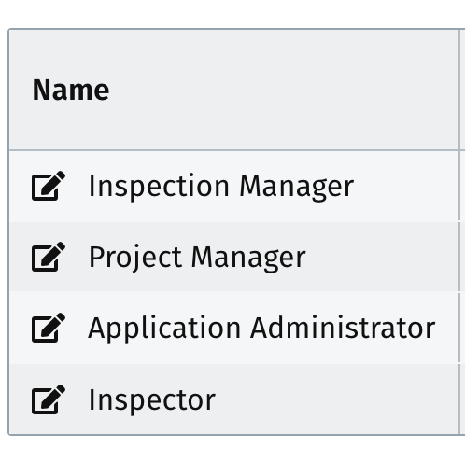Click the pencil icon for Application Administrator
Image resolution: width=465 pixels, height=476 pixels.
coord(49,328)
